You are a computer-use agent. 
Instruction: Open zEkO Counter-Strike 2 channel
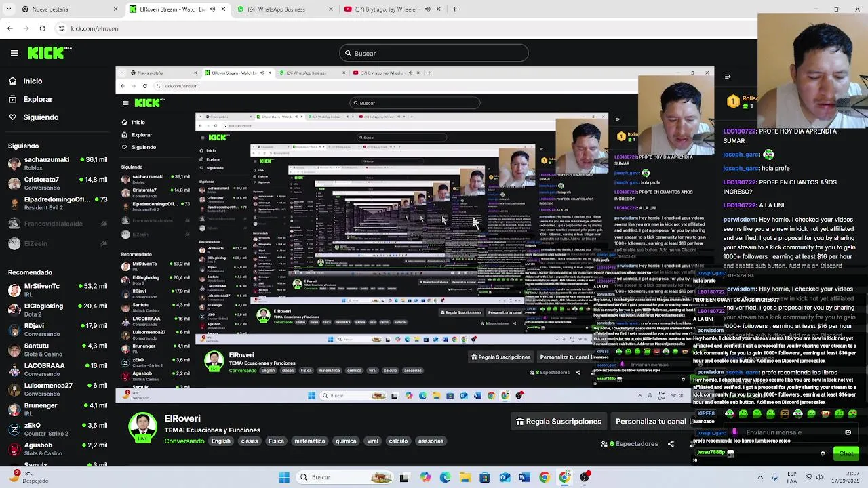pyautogui.click(x=57, y=429)
